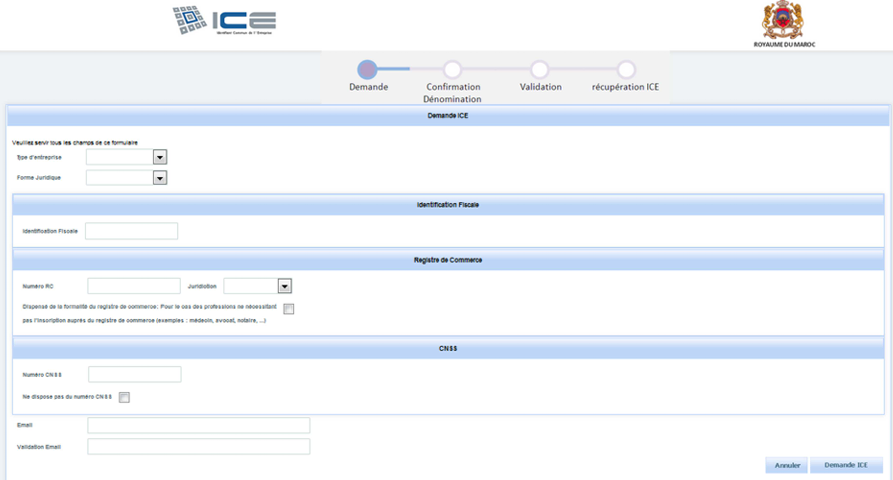Click into the Numéro RC field

[134, 286]
